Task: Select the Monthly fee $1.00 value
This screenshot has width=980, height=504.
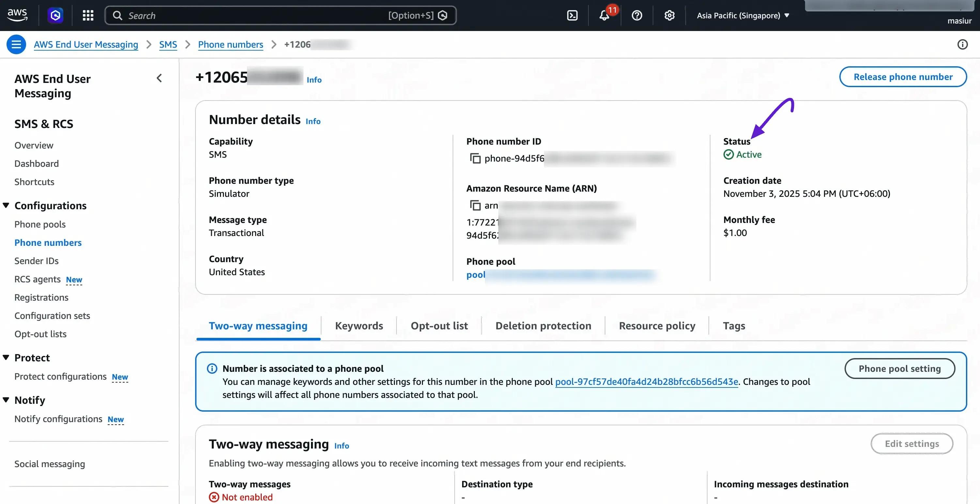Action: coord(735,233)
